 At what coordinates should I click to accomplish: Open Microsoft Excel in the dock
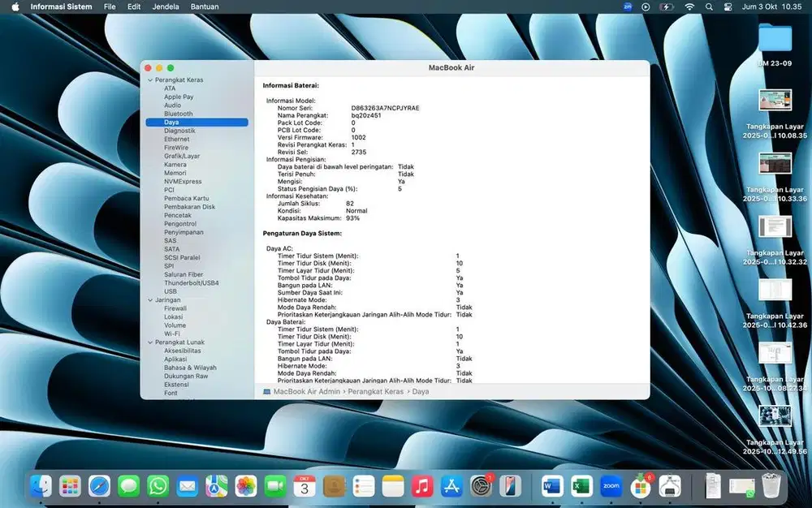[x=581, y=485]
